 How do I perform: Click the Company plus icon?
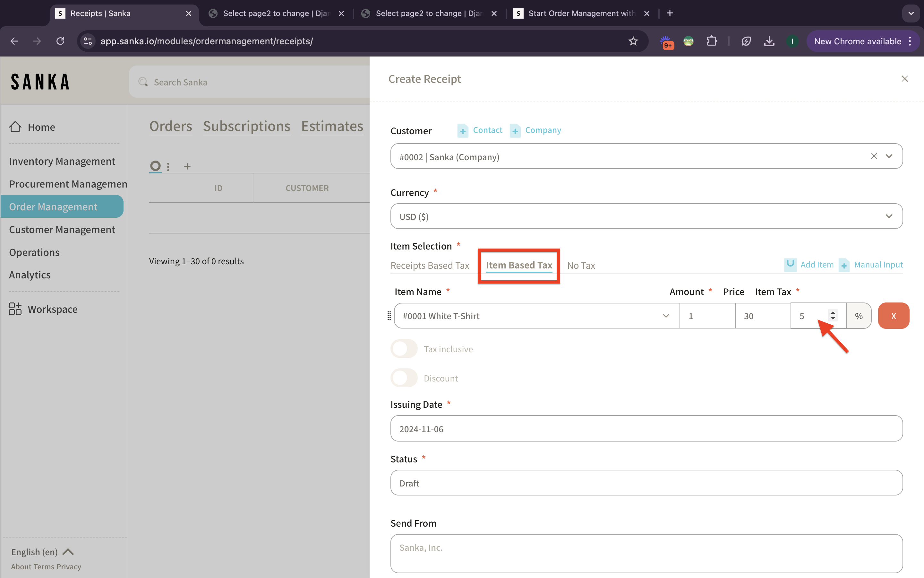click(x=515, y=131)
